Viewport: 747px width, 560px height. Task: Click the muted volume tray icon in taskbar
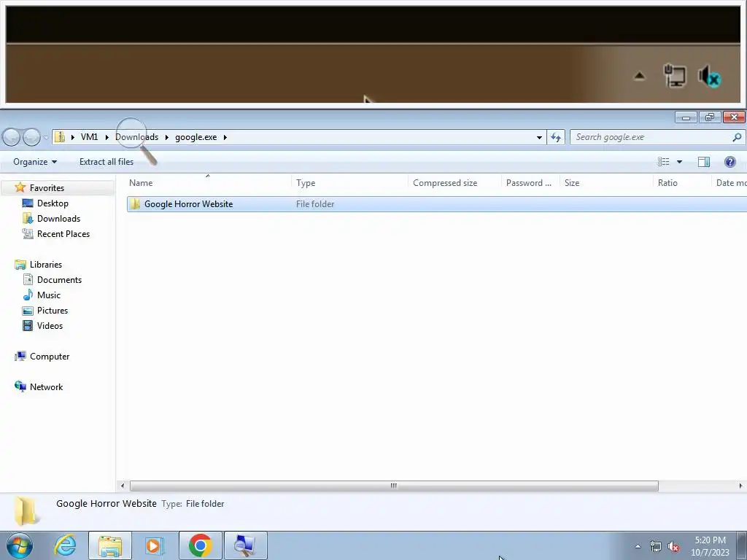(673, 547)
